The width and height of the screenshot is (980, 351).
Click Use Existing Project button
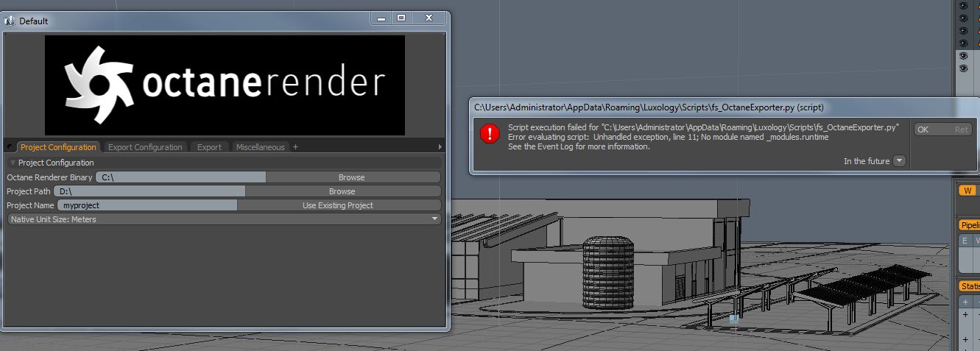(339, 205)
